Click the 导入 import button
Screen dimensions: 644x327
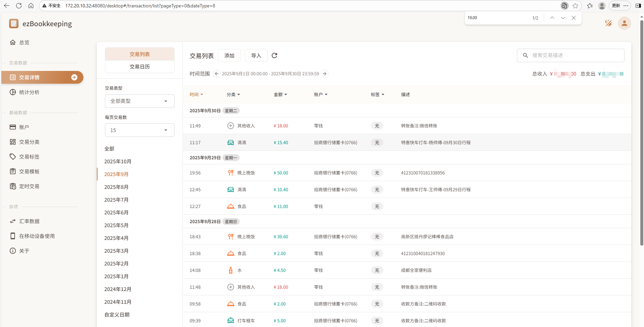(x=256, y=55)
